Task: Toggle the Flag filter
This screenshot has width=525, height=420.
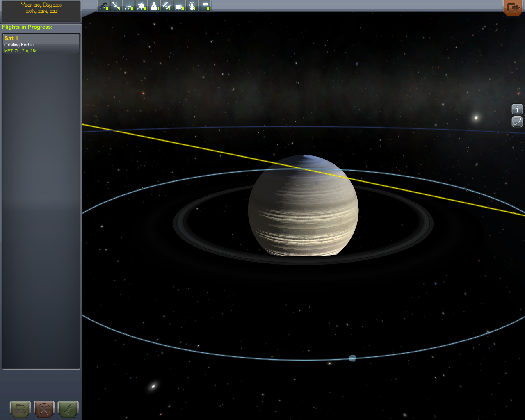Action: tap(205, 6)
